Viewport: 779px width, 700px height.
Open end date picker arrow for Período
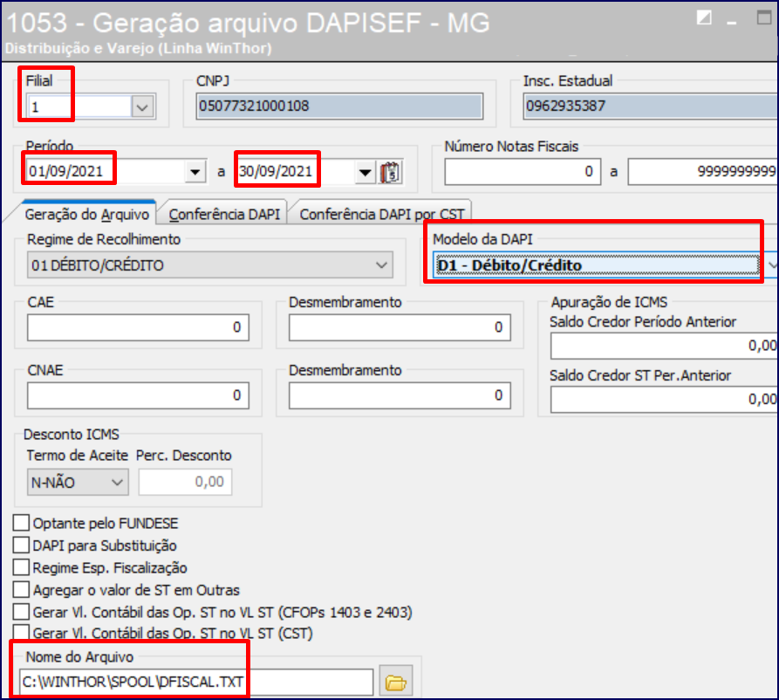coord(364,172)
